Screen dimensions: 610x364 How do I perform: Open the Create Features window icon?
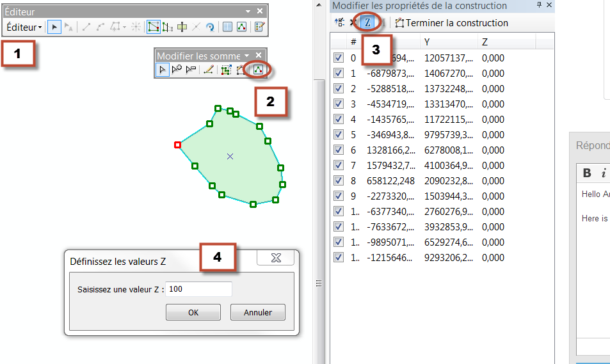259,27
